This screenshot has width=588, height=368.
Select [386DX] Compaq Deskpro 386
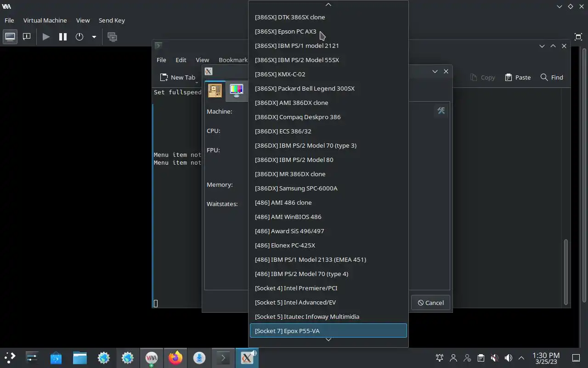pos(328,117)
